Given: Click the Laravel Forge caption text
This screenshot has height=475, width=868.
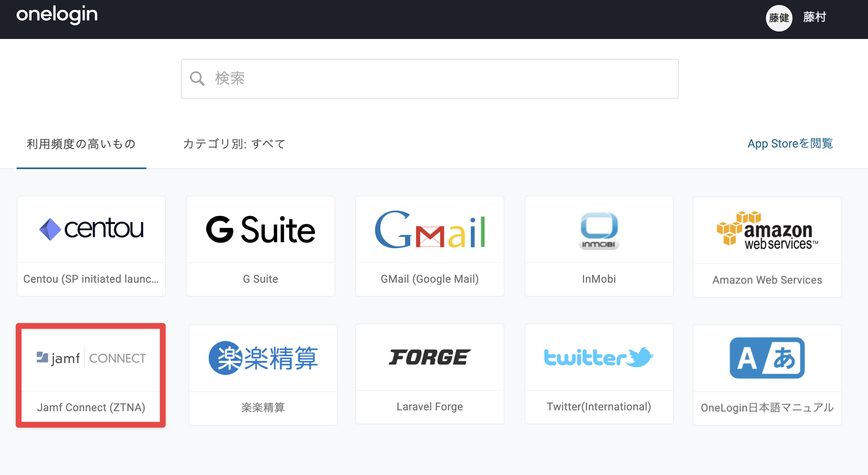Looking at the screenshot, I should tap(430, 407).
